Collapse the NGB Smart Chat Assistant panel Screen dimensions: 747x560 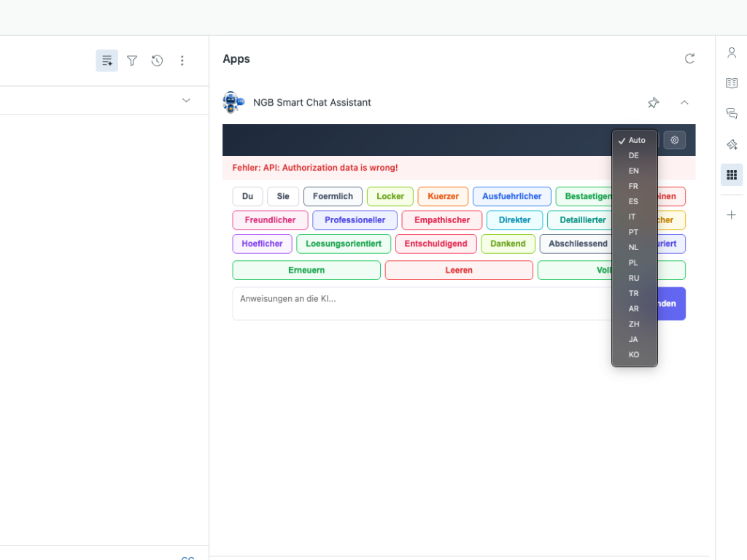point(684,103)
